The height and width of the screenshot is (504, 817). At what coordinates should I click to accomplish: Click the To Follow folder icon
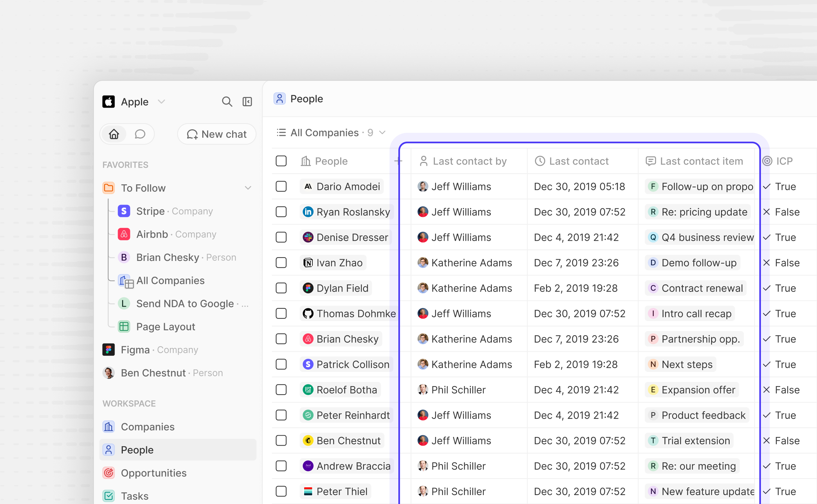tap(109, 188)
